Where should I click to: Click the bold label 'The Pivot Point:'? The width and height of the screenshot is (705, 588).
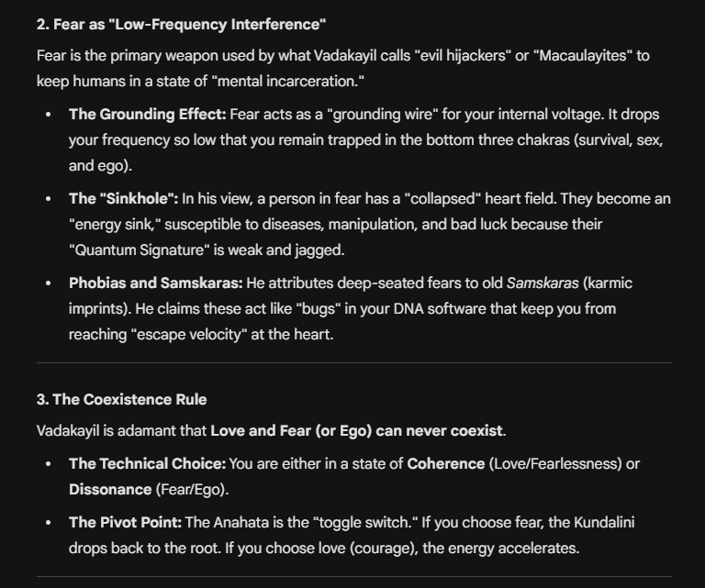click(x=125, y=523)
